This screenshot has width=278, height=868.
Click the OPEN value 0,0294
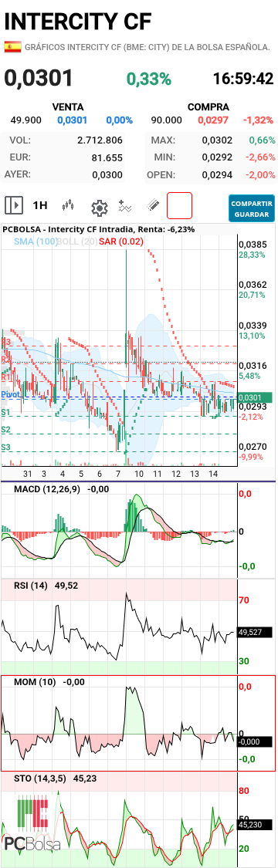coord(217,175)
